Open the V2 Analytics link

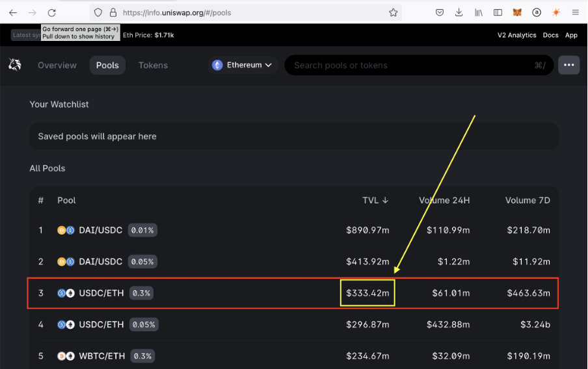[516, 35]
